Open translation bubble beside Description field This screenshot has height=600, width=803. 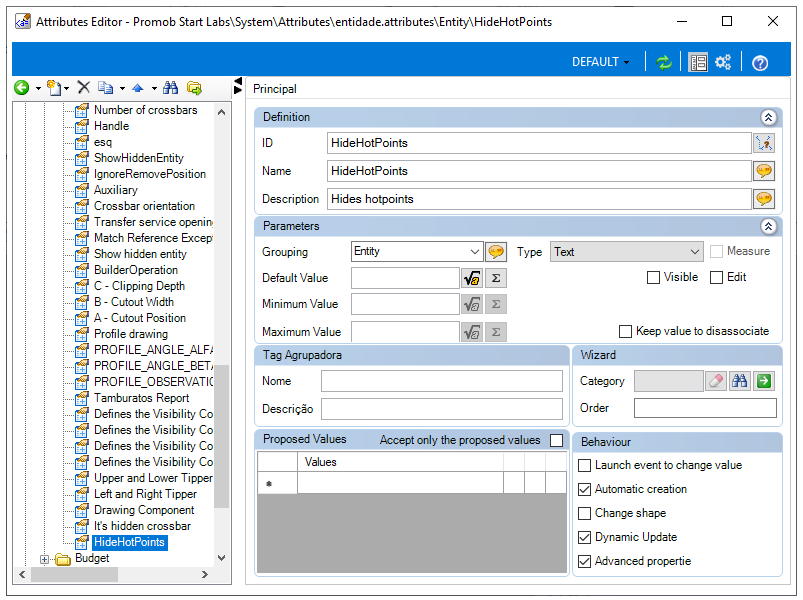pos(764,199)
